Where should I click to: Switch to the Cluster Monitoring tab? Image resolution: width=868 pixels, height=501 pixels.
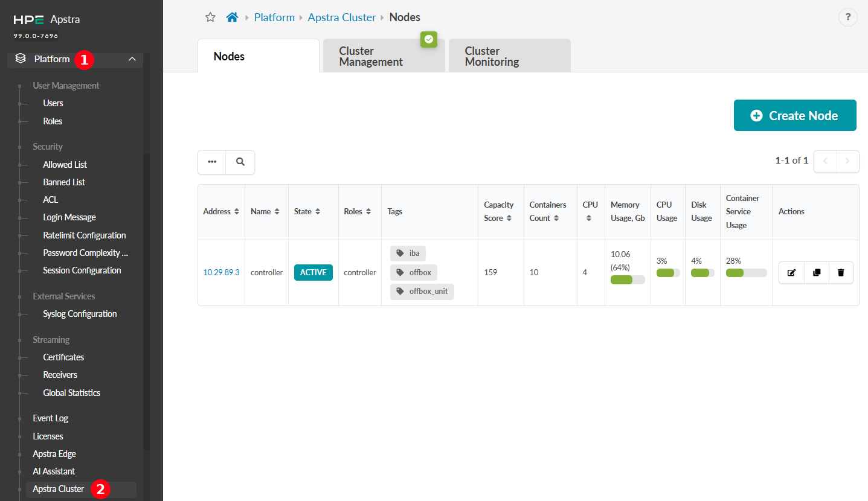click(x=509, y=56)
